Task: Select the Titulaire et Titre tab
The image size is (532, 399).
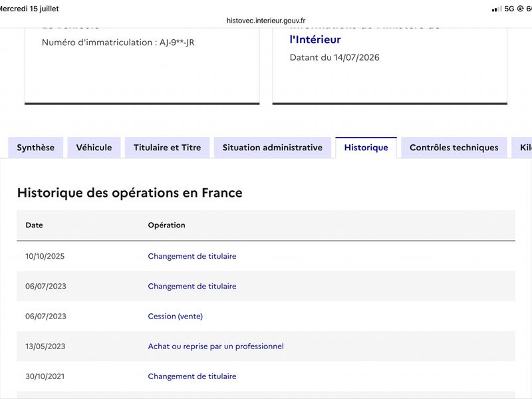Action: click(168, 148)
